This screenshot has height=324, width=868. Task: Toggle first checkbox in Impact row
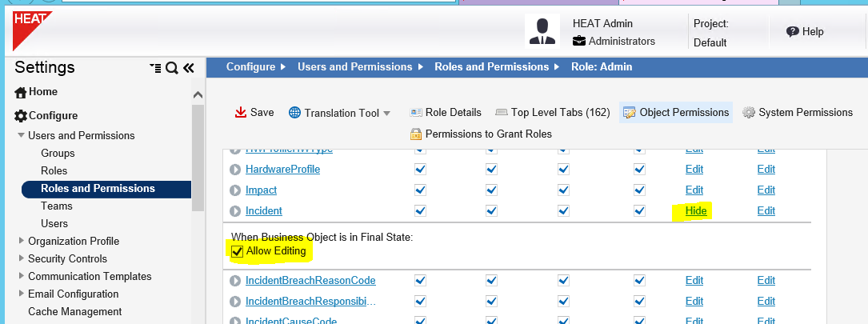tap(421, 190)
